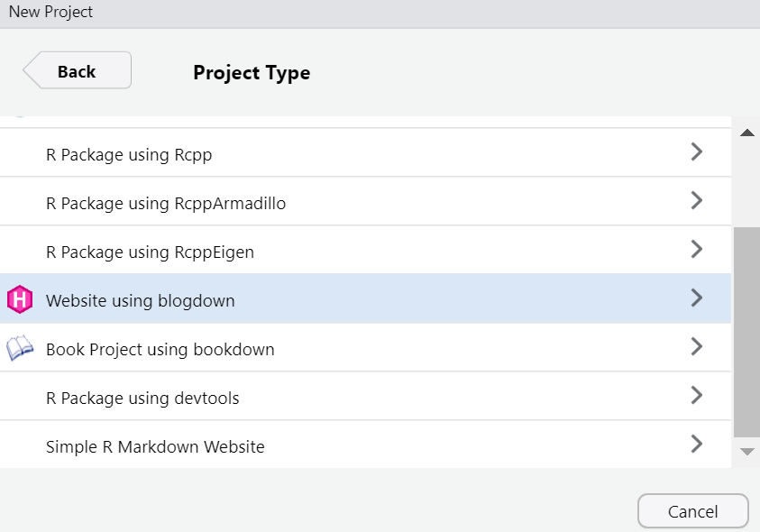Pick Book Project using bookdown
Viewport: 760px width, 532px height.
(x=365, y=348)
